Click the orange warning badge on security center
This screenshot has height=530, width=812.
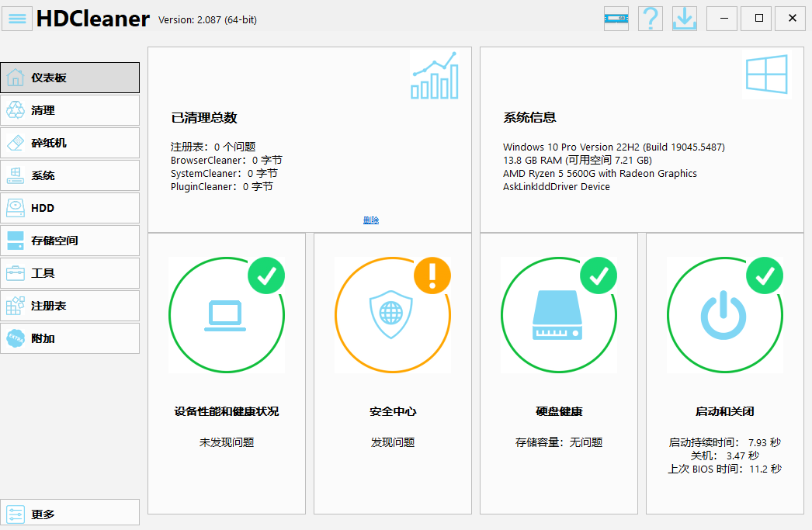point(432,275)
